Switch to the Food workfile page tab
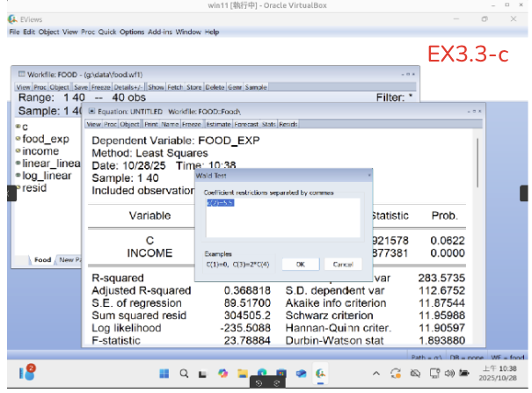This screenshot has width=532, height=393. click(42, 260)
